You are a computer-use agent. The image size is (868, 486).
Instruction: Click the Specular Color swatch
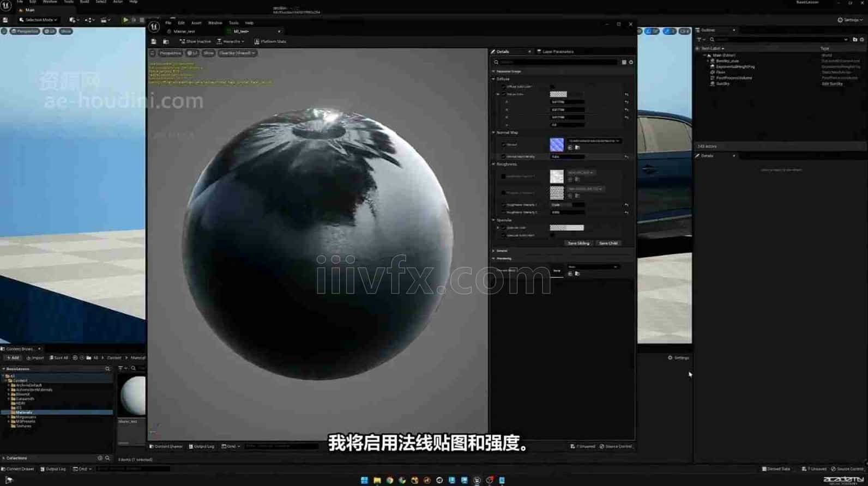tap(566, 228)
